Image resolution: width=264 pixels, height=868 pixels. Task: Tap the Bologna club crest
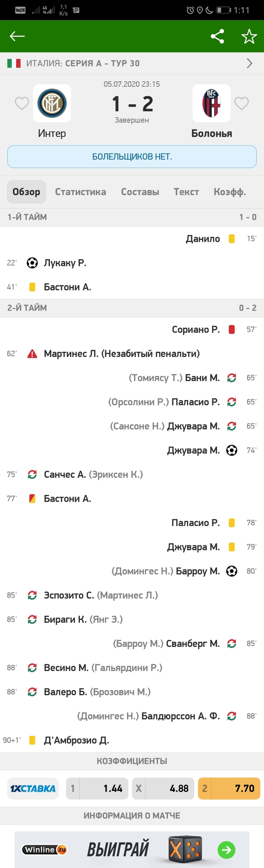click(x=211, y=103)
